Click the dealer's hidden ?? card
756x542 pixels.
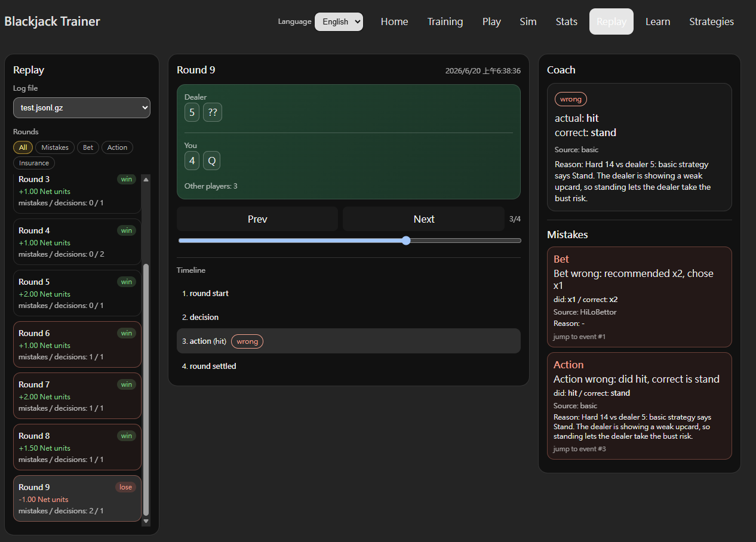(213, 112)
